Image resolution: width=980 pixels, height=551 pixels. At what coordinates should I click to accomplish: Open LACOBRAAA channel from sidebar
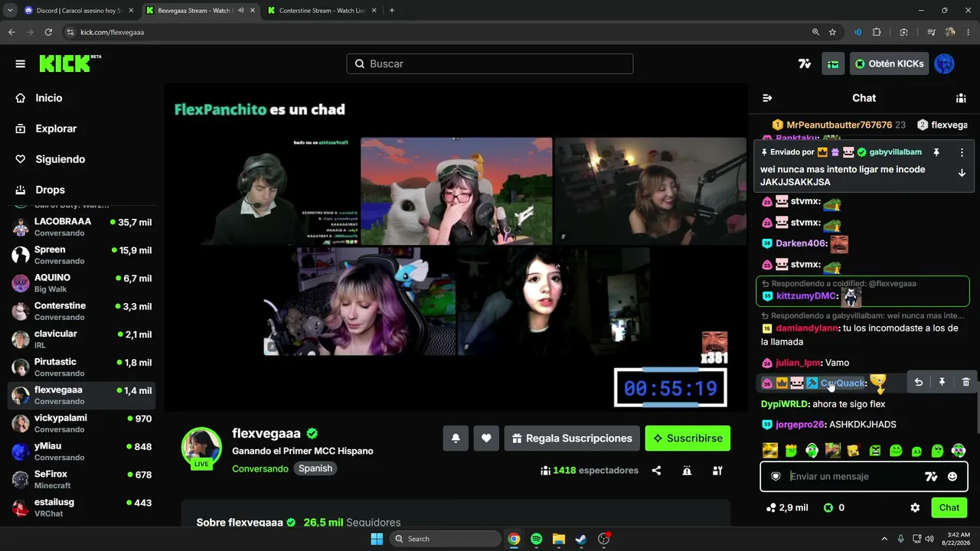82,227
